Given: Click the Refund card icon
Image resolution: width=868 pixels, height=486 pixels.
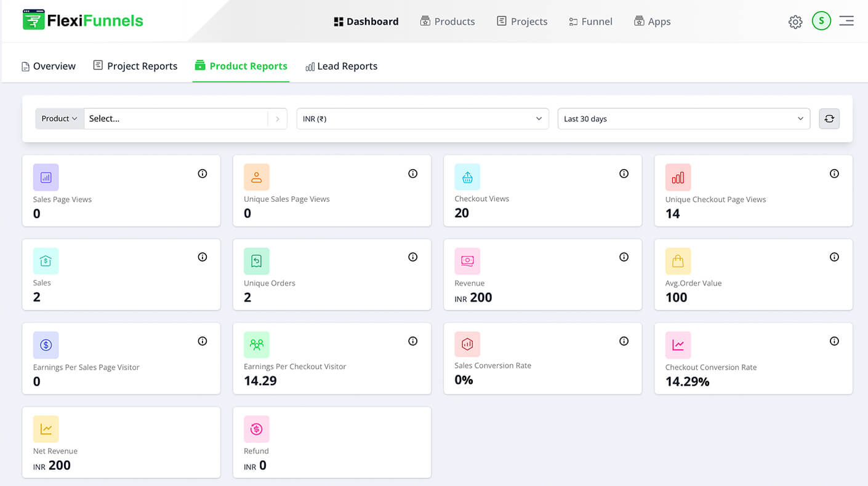Looking at the screenshot, I should [x=257, y=429].
